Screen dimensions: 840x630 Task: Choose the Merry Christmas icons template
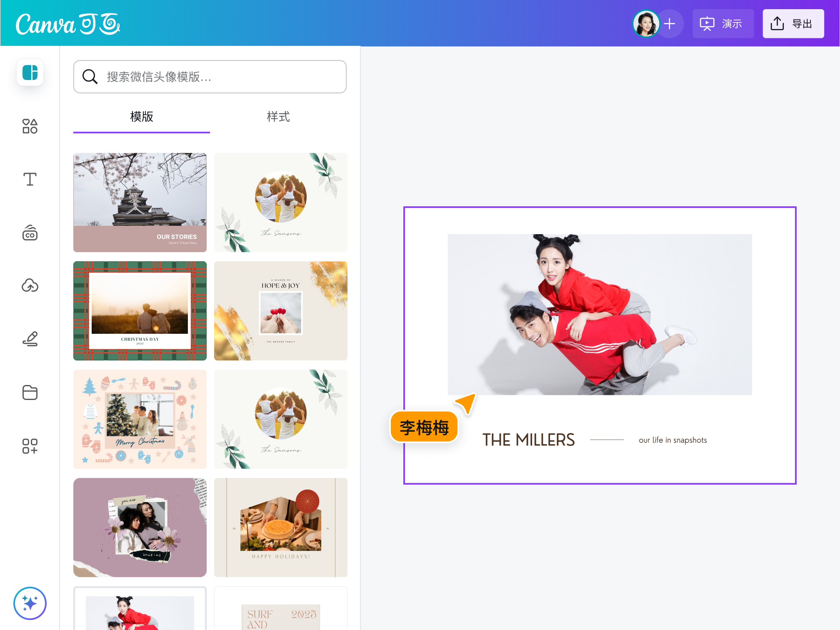coord(140,419)
